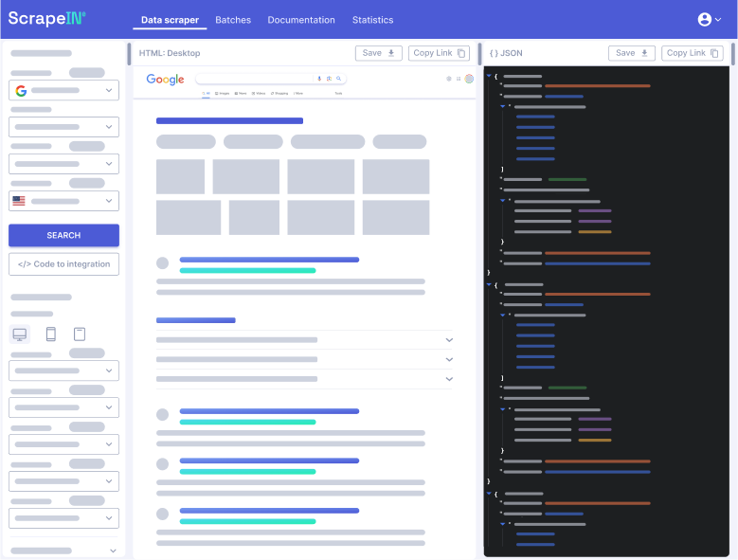
Task: Select the desktop device icon
Action: (20, 334)
